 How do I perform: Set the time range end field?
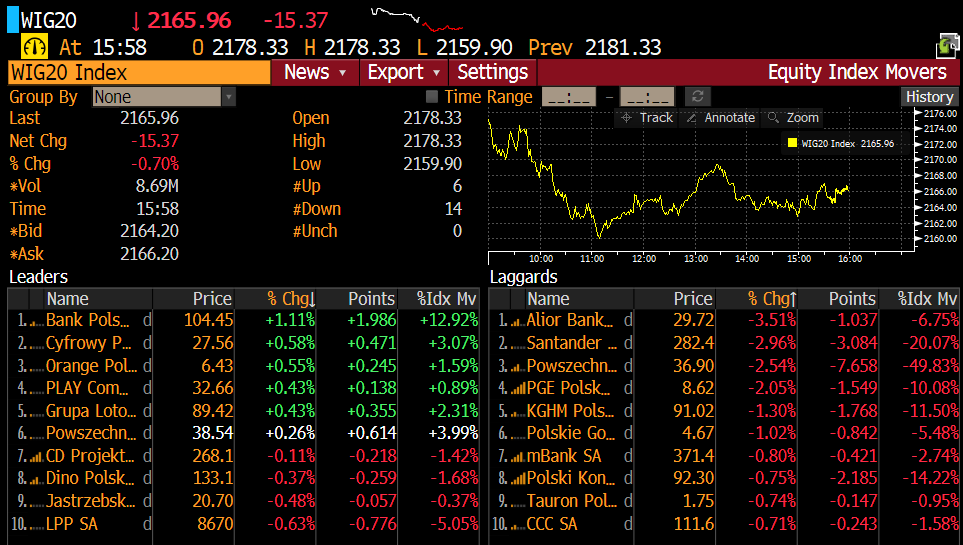647,96
